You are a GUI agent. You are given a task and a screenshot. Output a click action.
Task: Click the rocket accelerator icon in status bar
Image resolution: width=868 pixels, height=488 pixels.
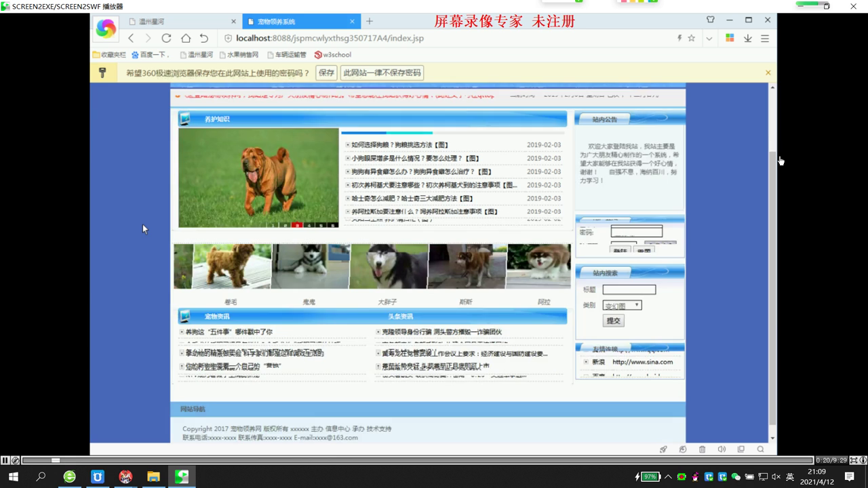(664, 449)
